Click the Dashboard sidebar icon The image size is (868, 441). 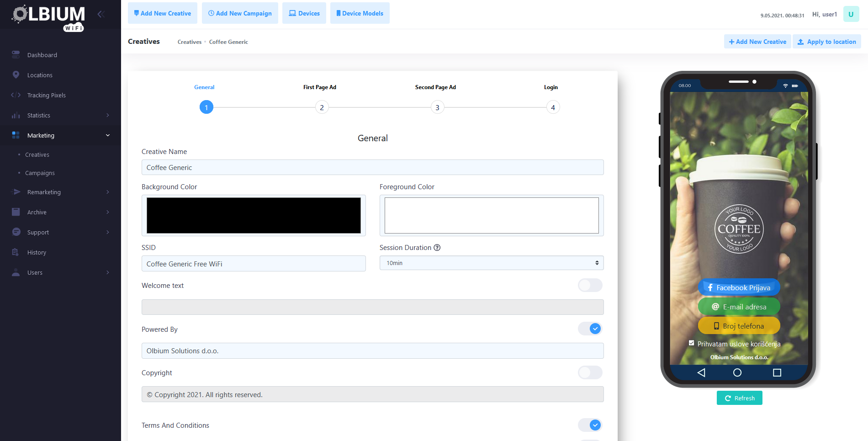[16, 55]
